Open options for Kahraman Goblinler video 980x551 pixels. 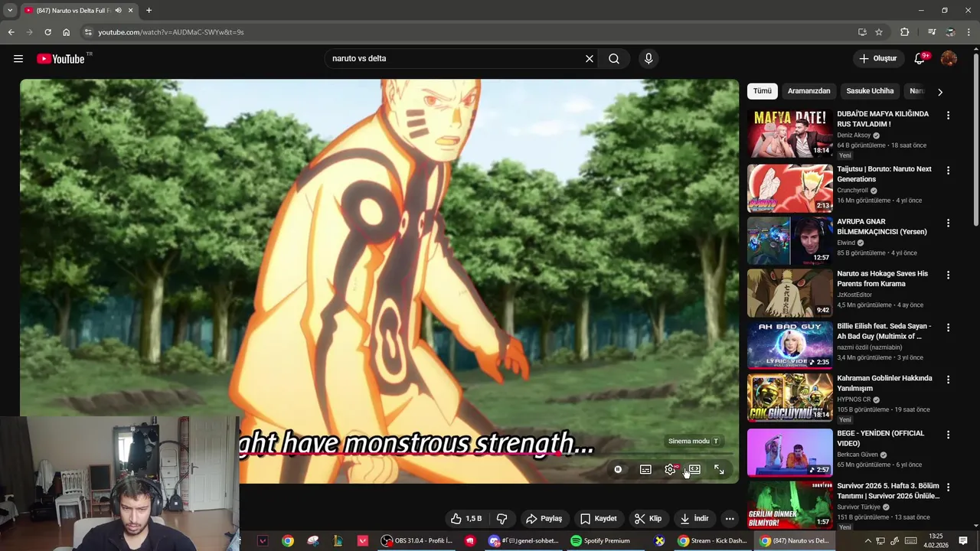point(948,380)
